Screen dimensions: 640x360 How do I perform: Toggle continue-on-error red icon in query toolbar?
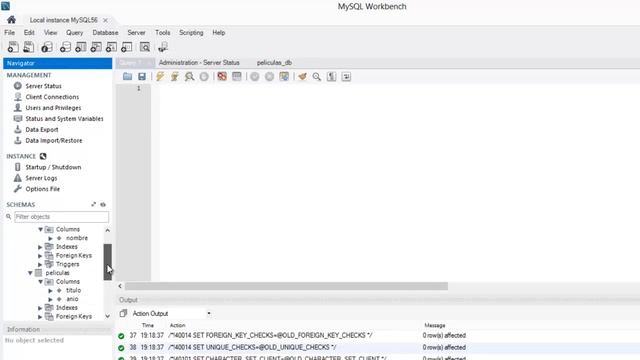222,76
